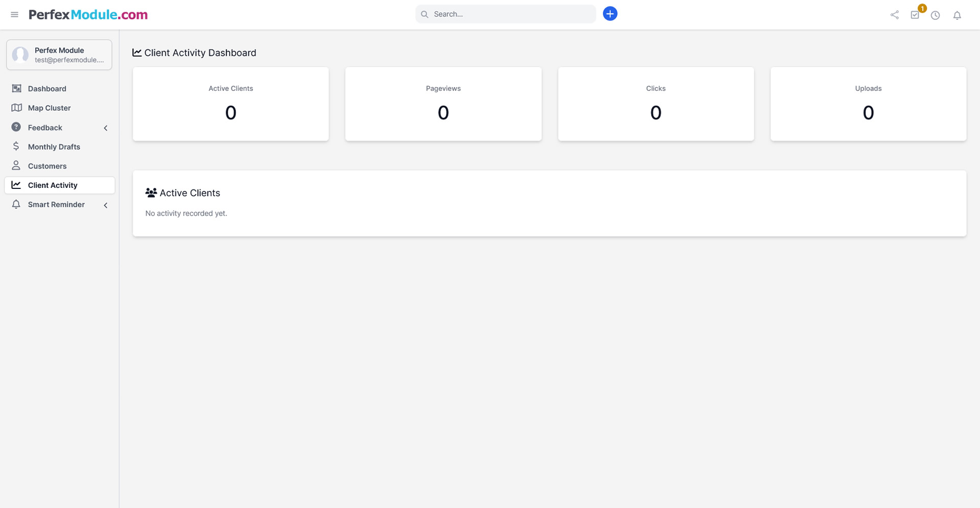Image resolution: width=980 pixels, height=508 pixels.
Task: Click the PerfexModule.com logo link
Action: point(88,15)
